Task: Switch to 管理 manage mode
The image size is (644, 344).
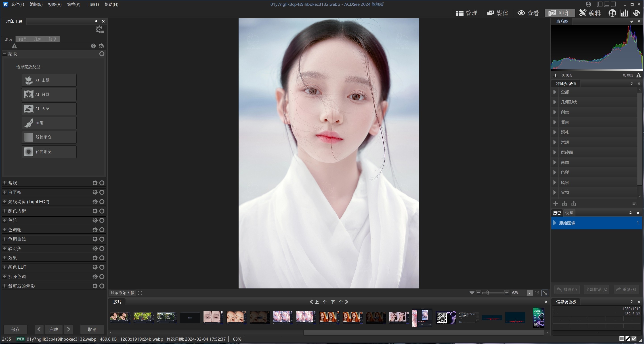Action: (x=466, y=13)
